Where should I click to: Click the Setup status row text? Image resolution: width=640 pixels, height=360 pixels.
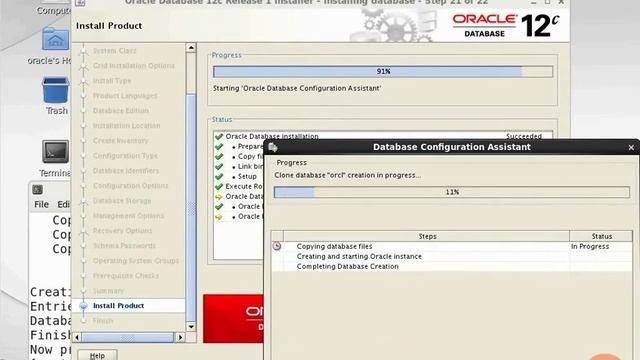(247, 176)
